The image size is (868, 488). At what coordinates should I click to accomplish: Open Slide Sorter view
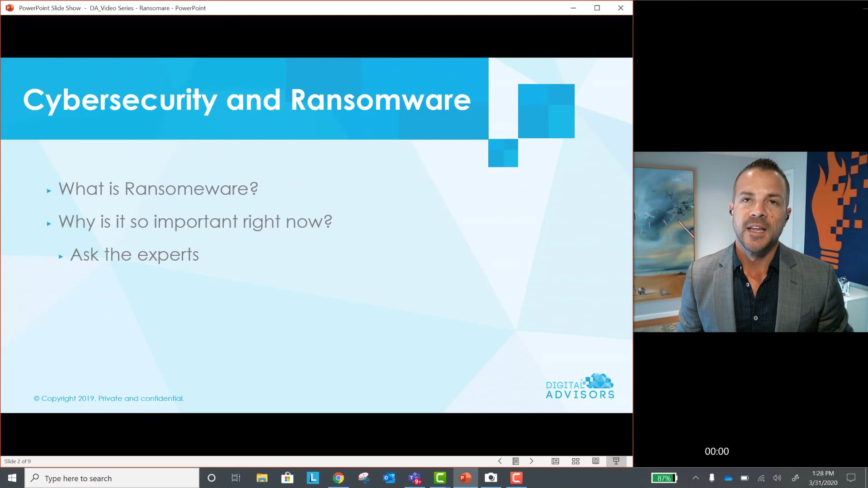tap(575, 461)
